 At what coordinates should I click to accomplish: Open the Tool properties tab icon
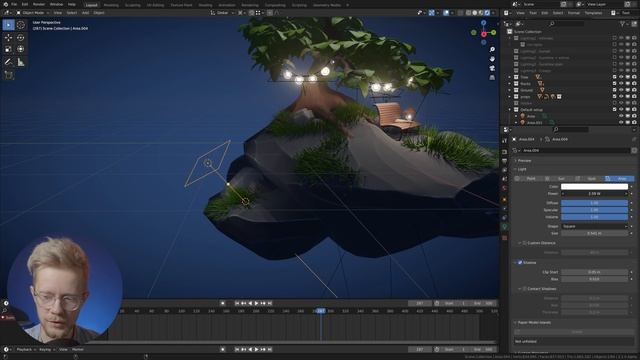coord(505,140)
